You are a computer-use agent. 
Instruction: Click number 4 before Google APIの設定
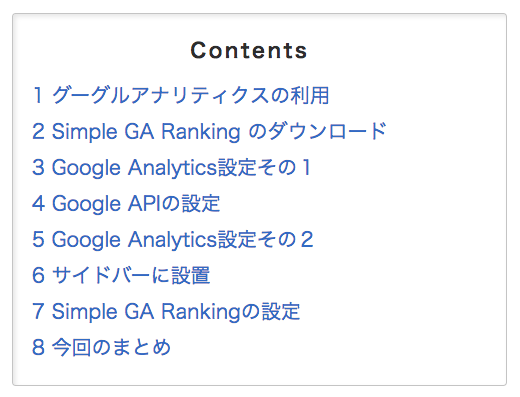pos(38,203)
